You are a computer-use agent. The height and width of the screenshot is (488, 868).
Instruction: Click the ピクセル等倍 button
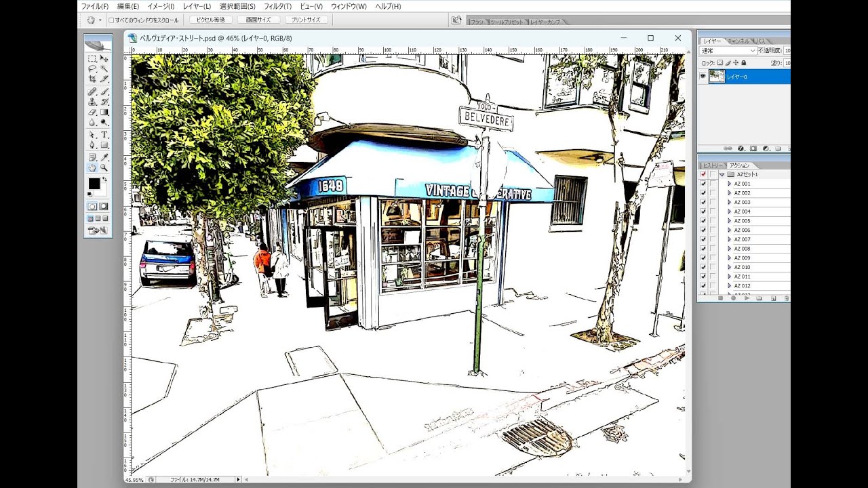(211, 20)
